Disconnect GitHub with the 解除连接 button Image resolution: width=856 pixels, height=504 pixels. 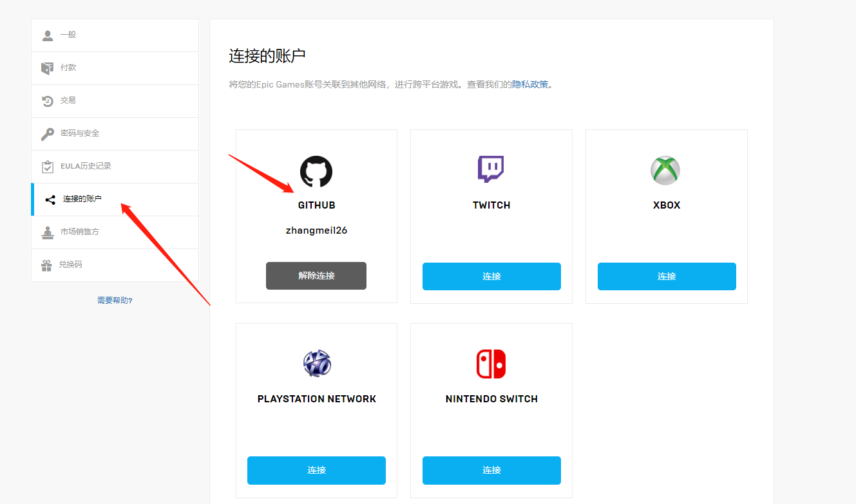point(316,275)
